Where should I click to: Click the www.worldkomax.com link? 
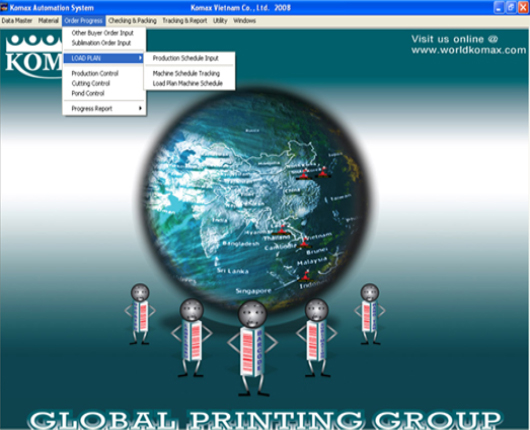(468, 50)
